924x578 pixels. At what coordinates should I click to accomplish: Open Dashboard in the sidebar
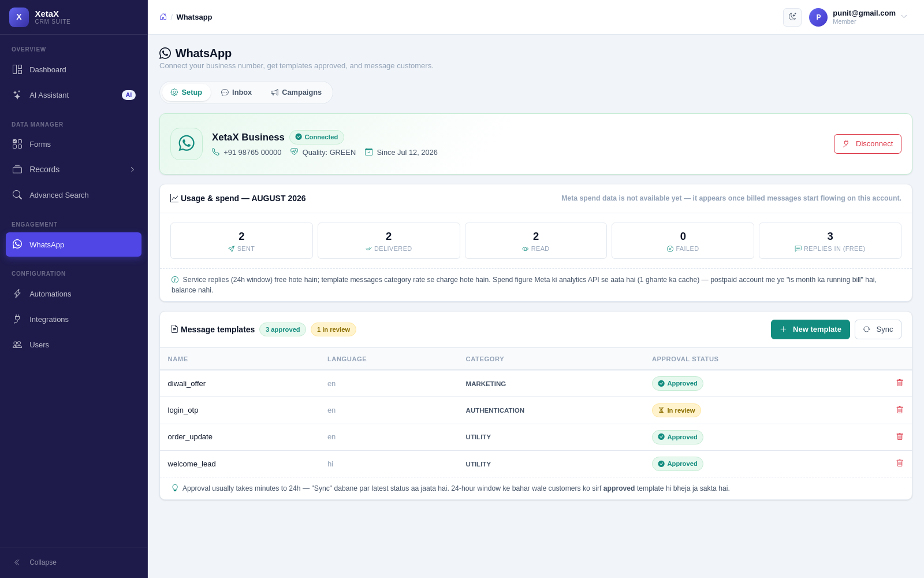pos(73,69)
